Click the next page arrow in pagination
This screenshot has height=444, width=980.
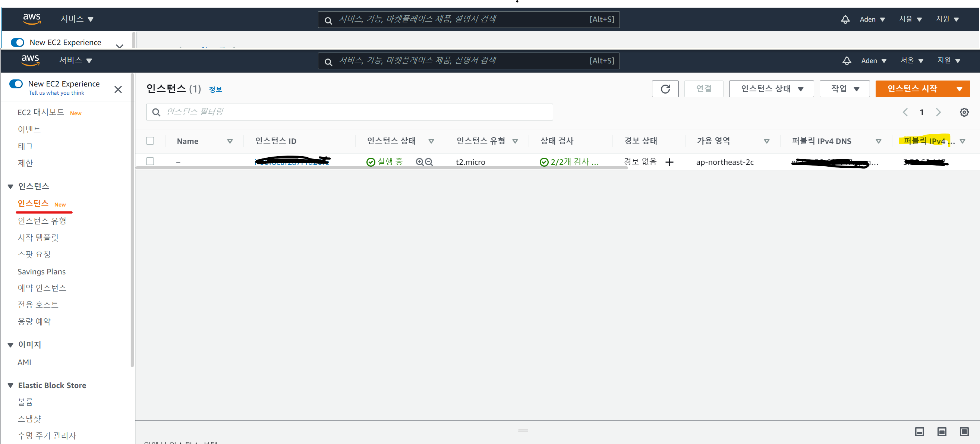click(938, 112)
